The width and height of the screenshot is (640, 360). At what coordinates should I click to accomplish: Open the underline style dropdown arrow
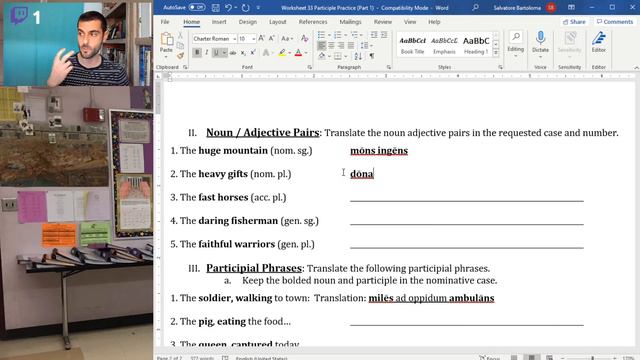tap(224, 53)
